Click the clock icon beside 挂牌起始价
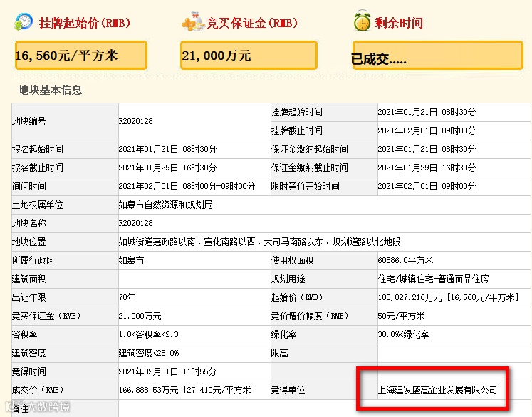The height and width of the screenshot is (417, 532). pos(24,21)
